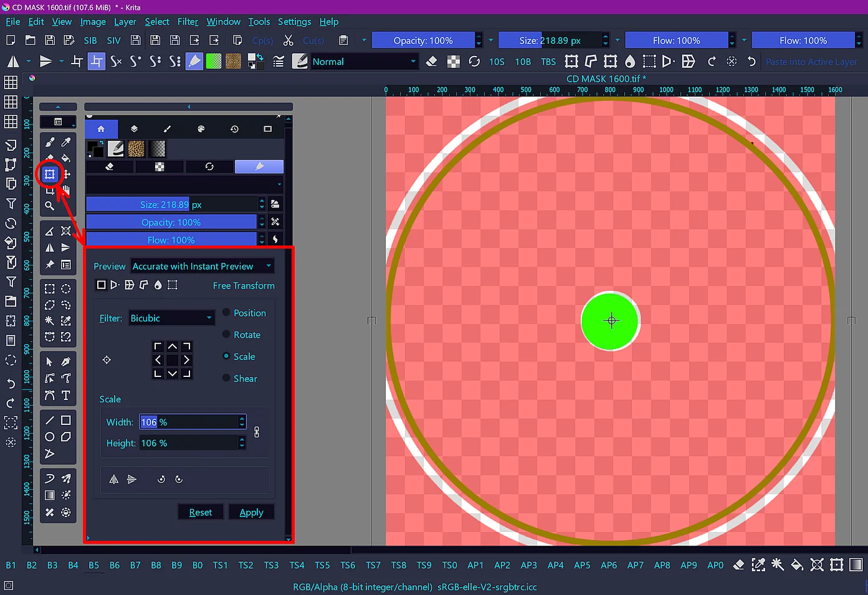Image resolution: width=868 pixels, height=595 pixels.
Task: Open the Layer menu
Action: tap(125, 22)
